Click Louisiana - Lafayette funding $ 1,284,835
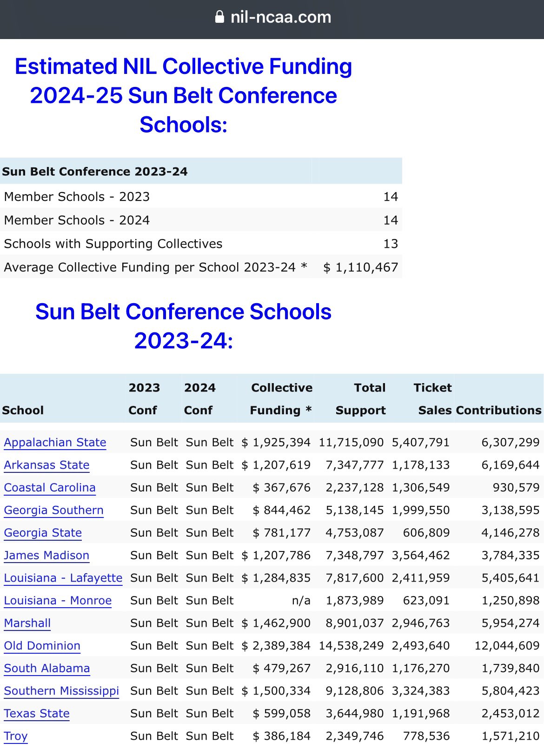 pos(276,578)
